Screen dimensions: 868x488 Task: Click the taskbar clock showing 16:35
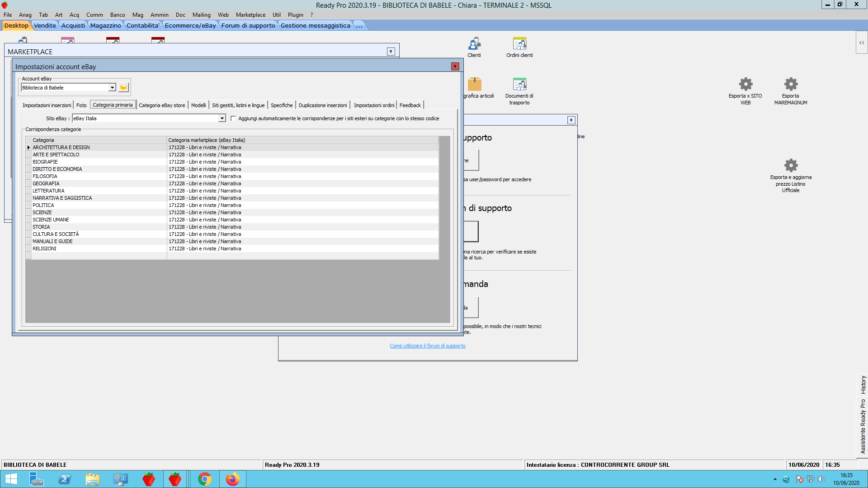[x=846, y=479]
